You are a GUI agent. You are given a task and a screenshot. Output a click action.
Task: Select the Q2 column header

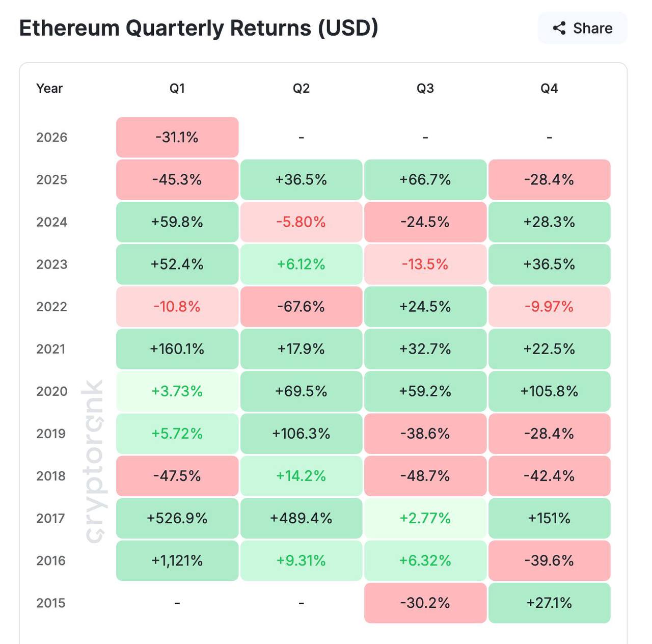point(301,88)
